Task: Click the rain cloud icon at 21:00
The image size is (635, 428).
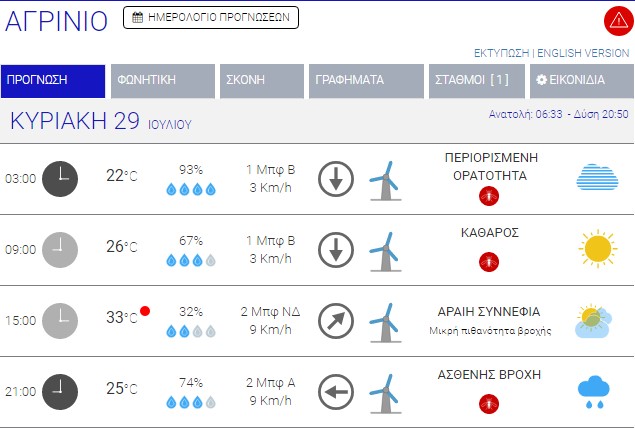Action: 596,391
